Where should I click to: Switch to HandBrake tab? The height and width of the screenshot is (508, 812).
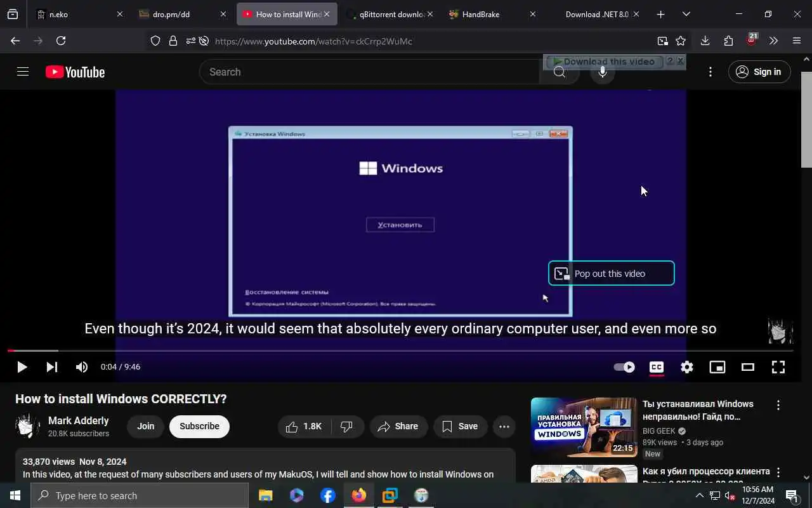tap(492, 14)
